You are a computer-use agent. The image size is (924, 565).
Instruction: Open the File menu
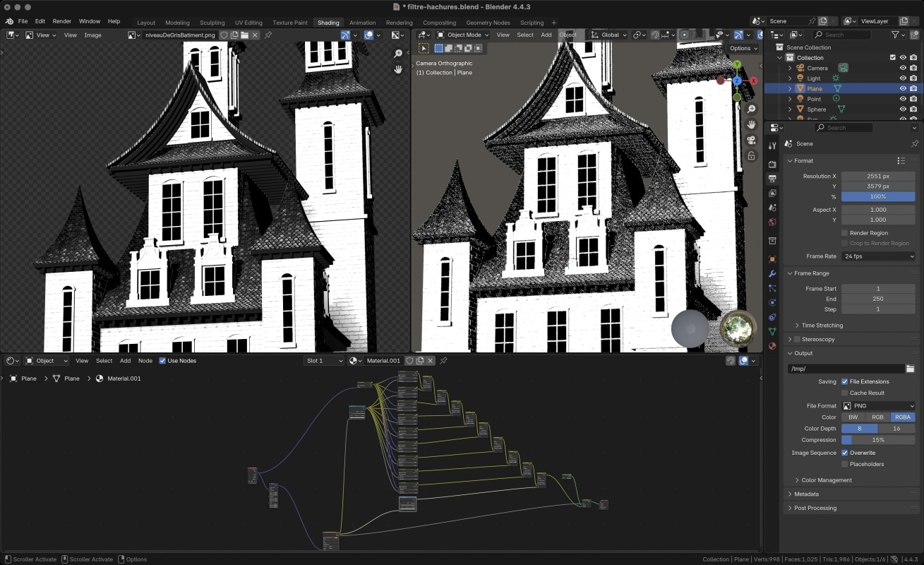pyautogui.click(x=23, y=22)
